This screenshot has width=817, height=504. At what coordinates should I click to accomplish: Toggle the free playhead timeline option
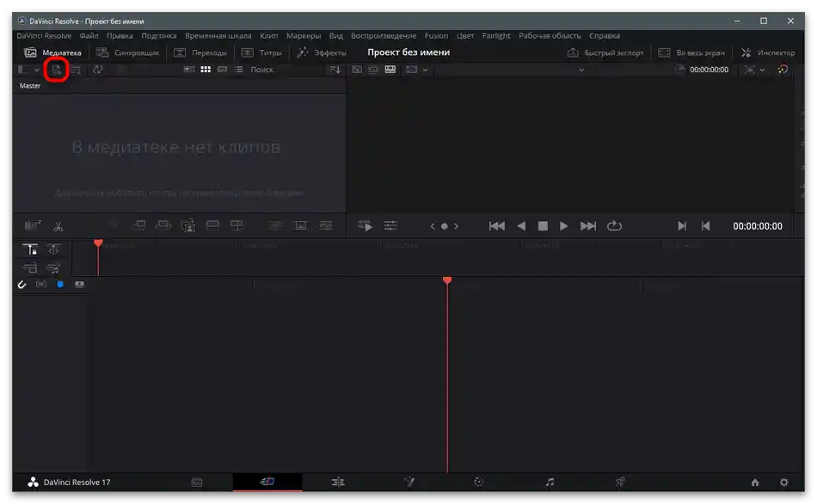[53, 249]
